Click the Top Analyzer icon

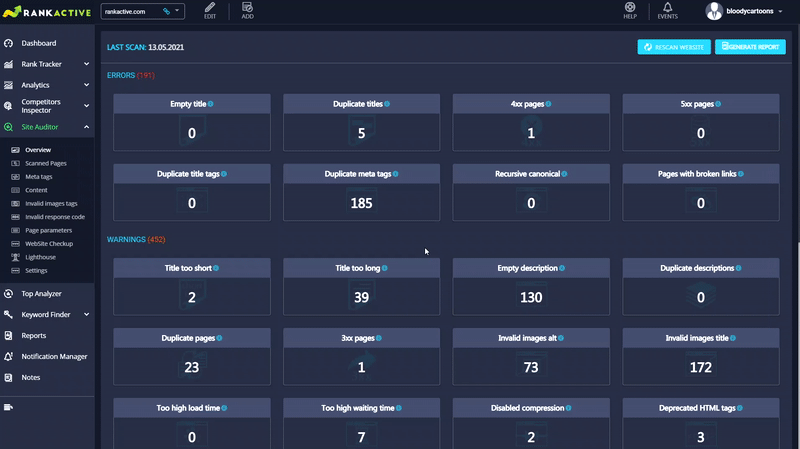pyautogui.click(x=8, y=294)
